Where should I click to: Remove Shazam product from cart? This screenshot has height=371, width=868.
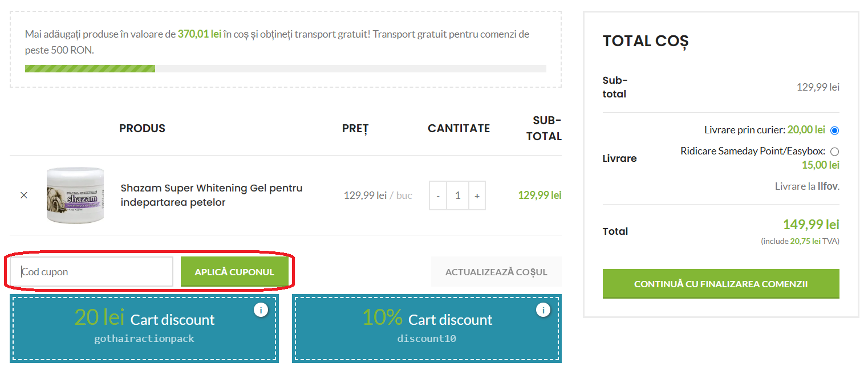pos(24,195)
